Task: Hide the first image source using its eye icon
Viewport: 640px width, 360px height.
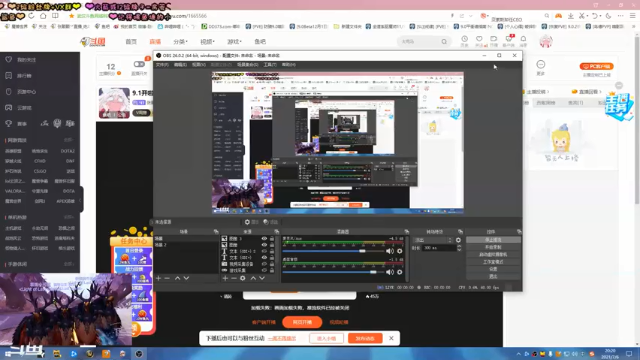Action: tap(264, 239)
